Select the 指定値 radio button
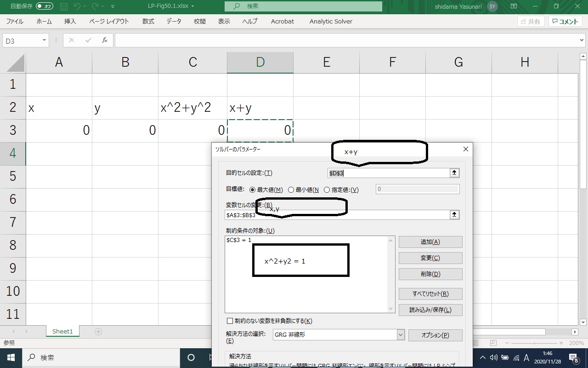 pos(327,190)
